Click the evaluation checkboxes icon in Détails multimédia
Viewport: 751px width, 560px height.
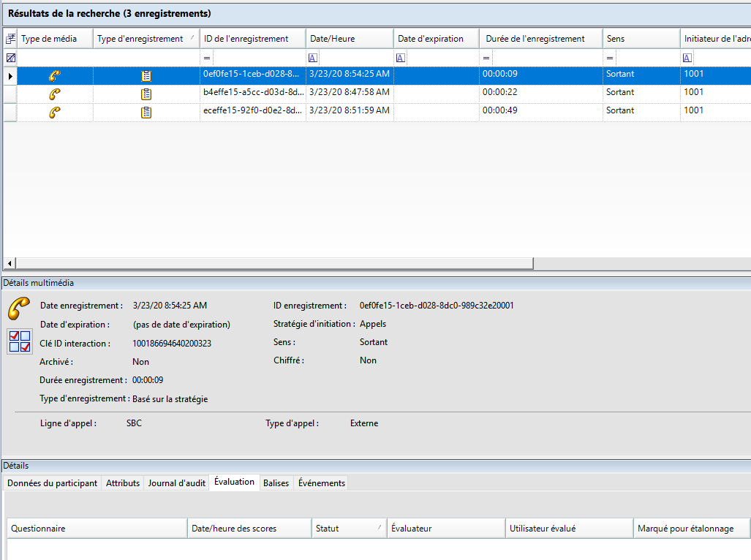(19, 341)
